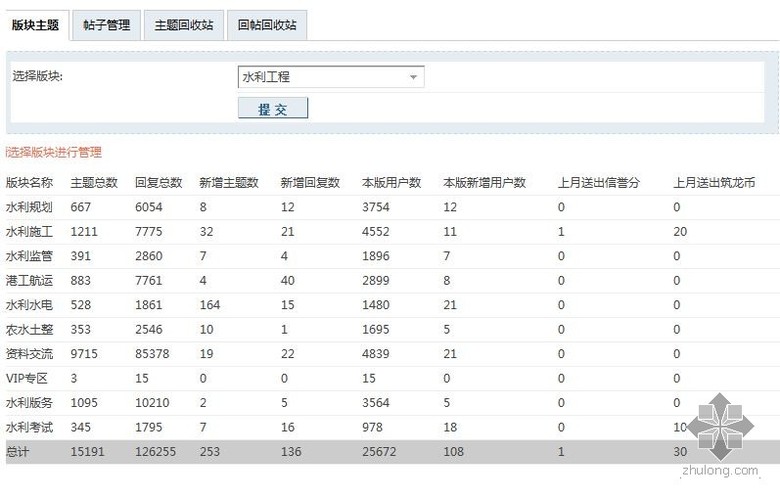Select the 水利施工 row name
The width and height of the screenshot is (780, 498).
coord(30,232)
